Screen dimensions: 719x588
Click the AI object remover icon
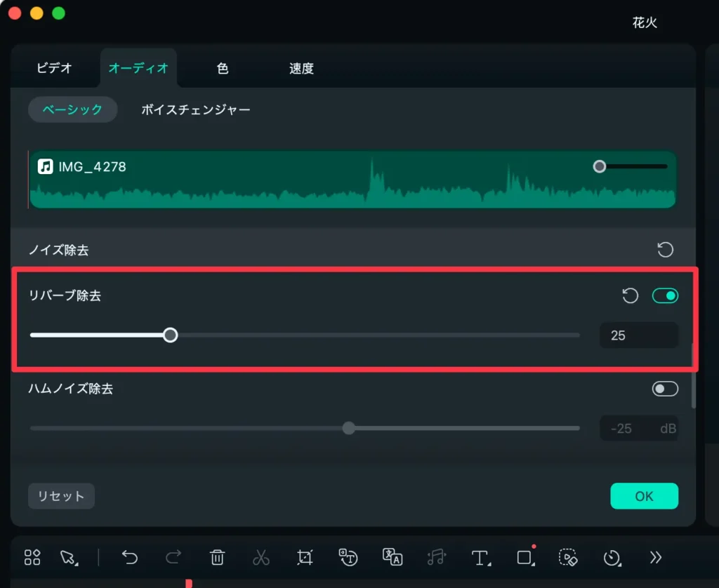click(567, 557)
